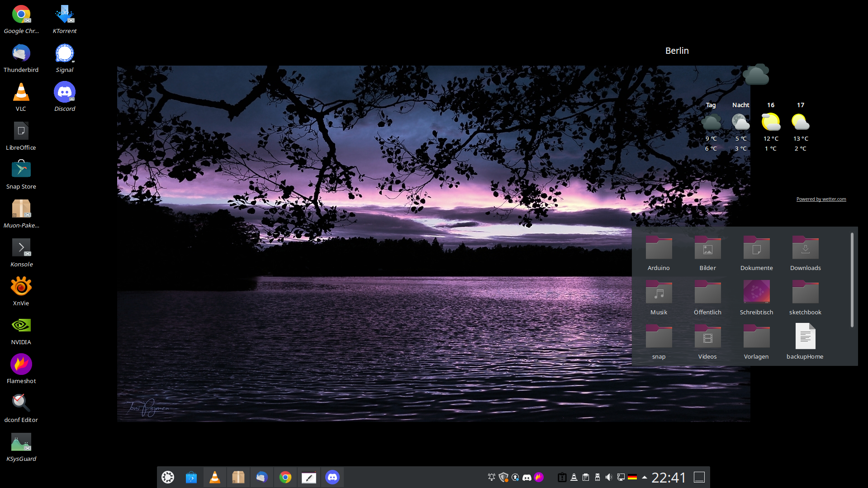The width and height of the screenshot is (868, 488).
Task: Open the snap folder
Action: coord(659,342)
